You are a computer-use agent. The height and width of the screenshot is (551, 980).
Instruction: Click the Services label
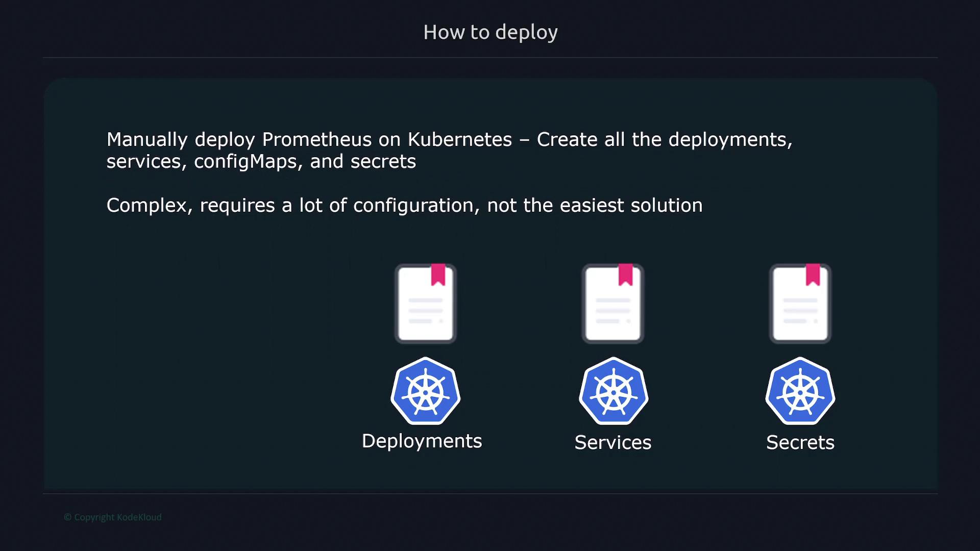click(x=612, y=442)
